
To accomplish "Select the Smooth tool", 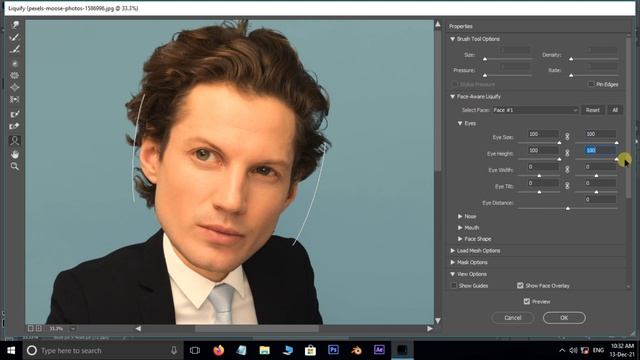I will (15, 50).
